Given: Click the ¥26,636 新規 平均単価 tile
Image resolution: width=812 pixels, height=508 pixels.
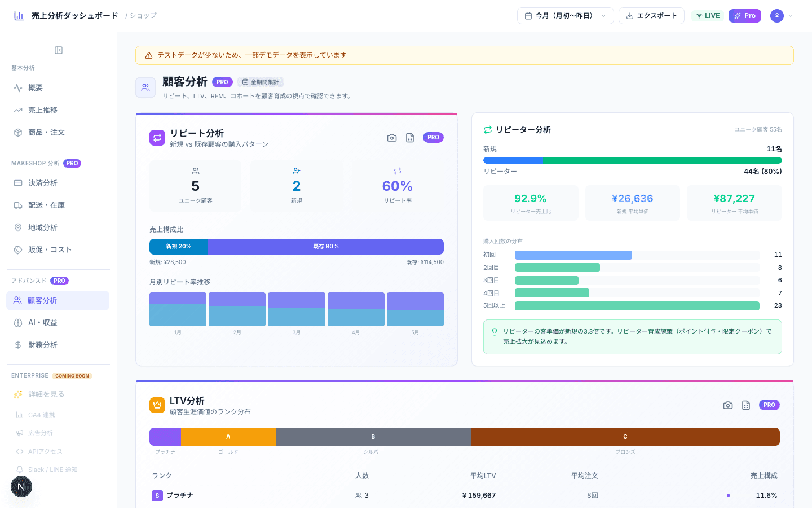Looking at the screenshot, I should click(633, 203).
